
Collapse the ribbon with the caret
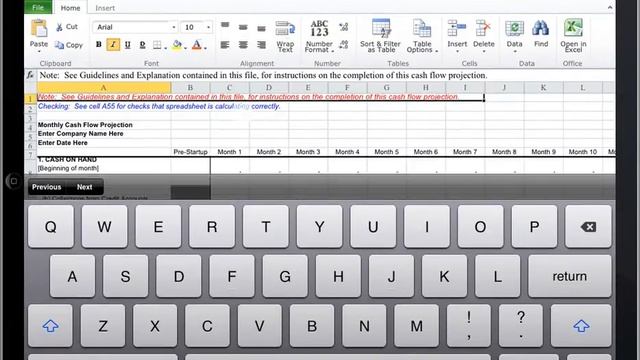tap(610, 7)
